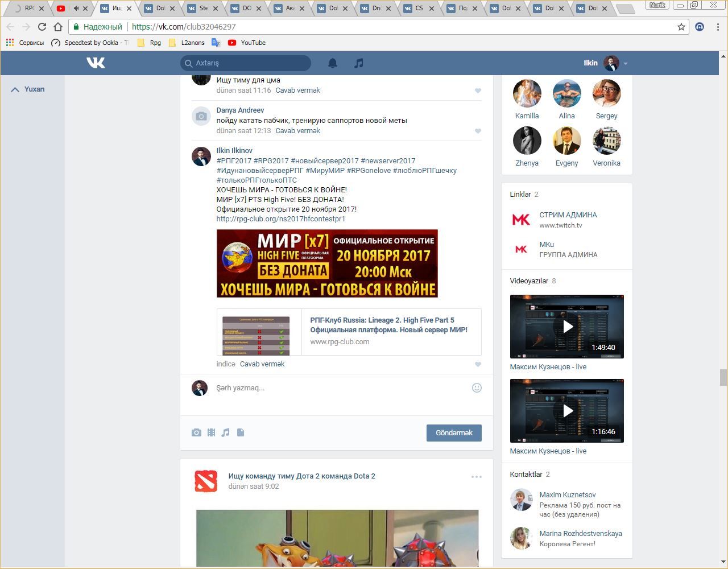Bookmark this page with the star
Image resolution: width=728 pixels, height=569 pixels.
tap(681, 27)
